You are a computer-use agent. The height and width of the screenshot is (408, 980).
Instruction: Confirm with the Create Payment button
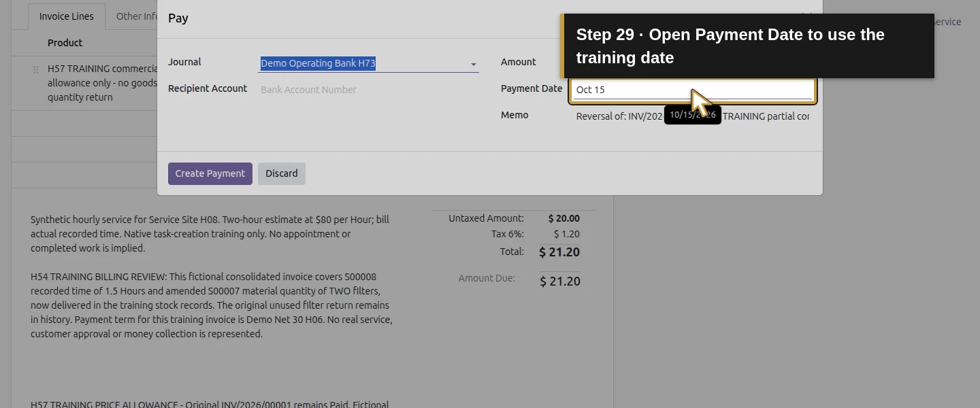click(x=210, y=173)
